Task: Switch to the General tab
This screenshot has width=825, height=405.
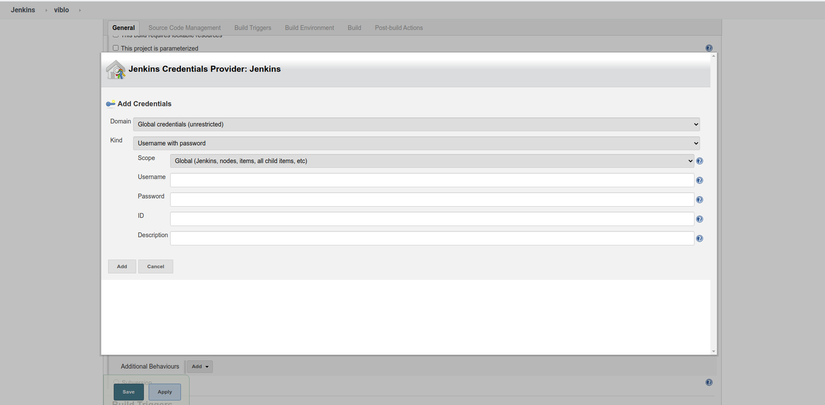Action: [124, 28]
